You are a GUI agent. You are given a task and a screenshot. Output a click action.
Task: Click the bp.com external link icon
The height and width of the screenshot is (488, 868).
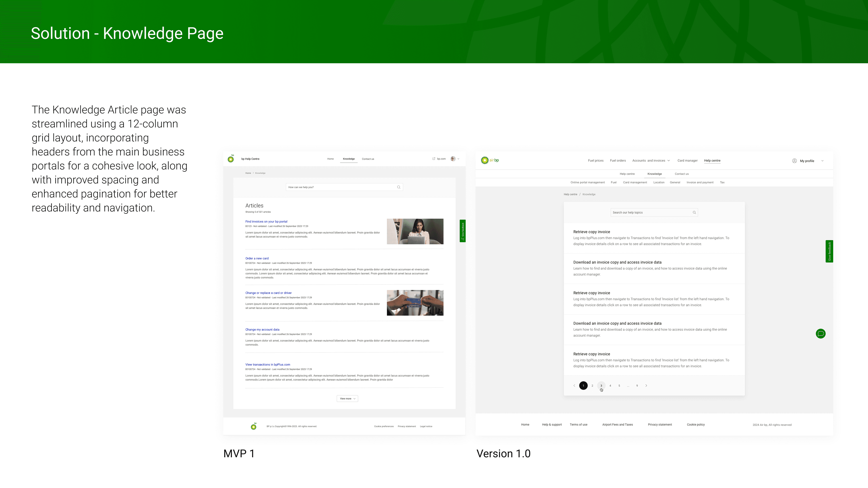[434, 159]
